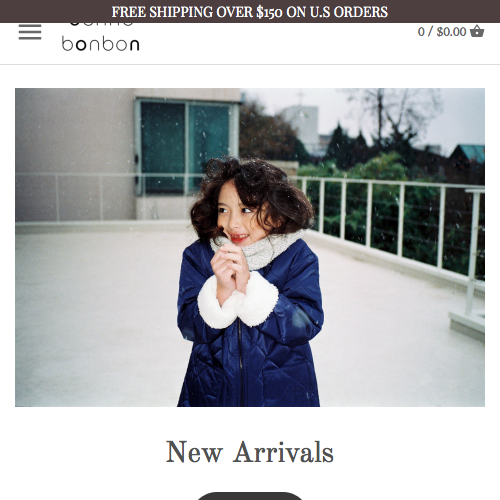Click the shopping basket icon

tap(477, 31)
